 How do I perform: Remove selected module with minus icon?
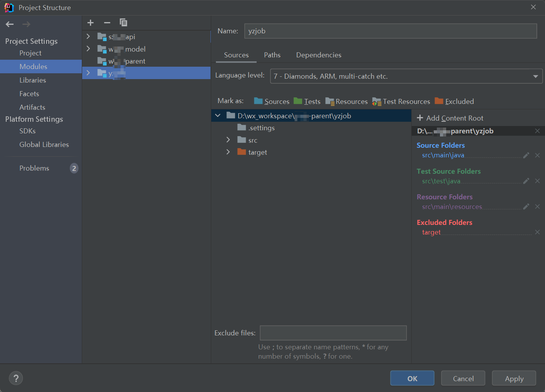point(107,22)
